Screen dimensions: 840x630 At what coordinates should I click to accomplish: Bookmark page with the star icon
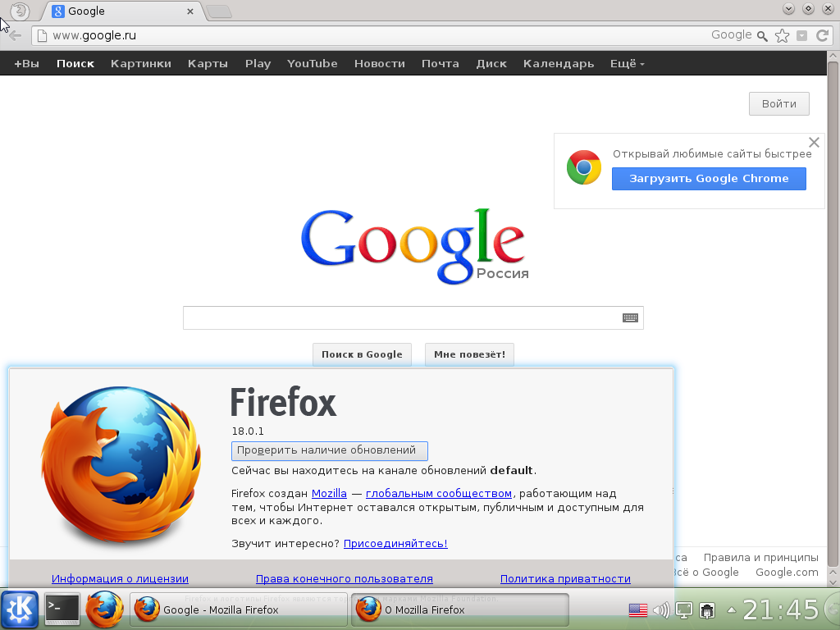coord(782,36)
